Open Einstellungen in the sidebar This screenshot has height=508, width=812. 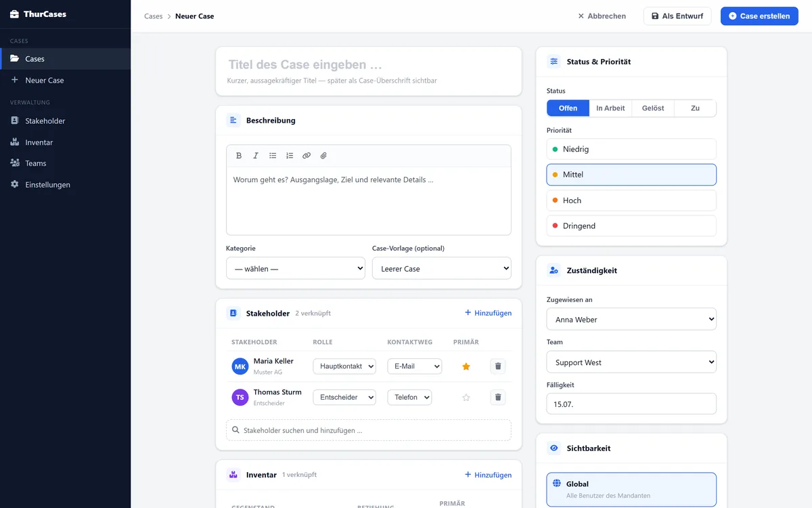[x=65, y=185]
